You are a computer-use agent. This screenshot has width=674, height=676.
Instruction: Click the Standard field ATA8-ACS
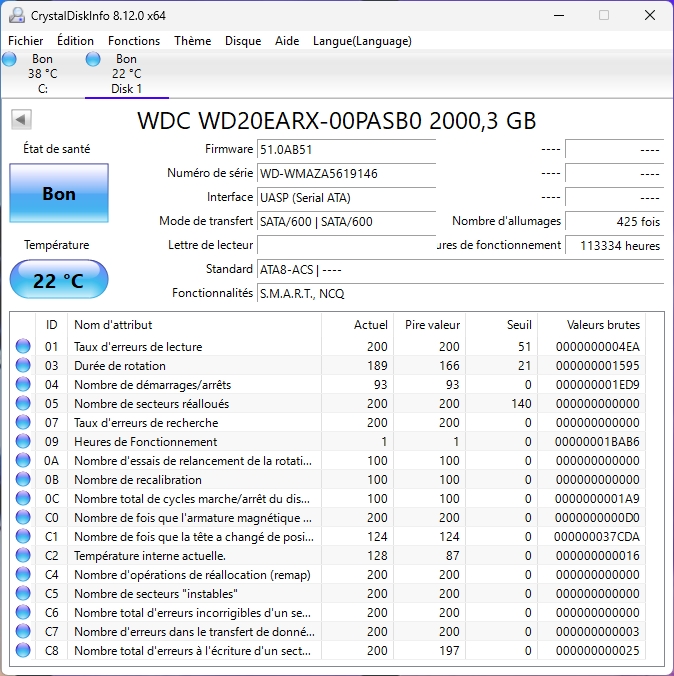point(461,270)
